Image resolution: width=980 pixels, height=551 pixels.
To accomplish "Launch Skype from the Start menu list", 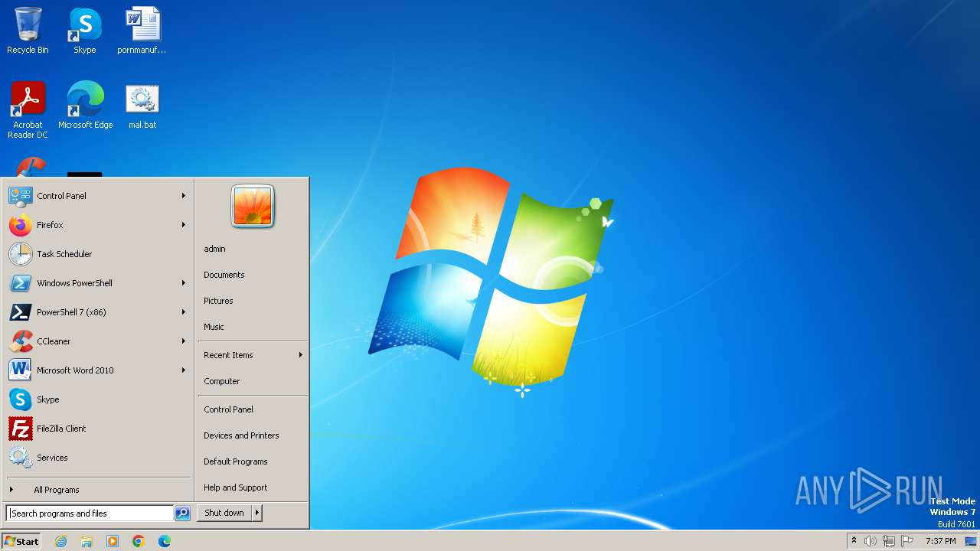I will tap(97, 399).
